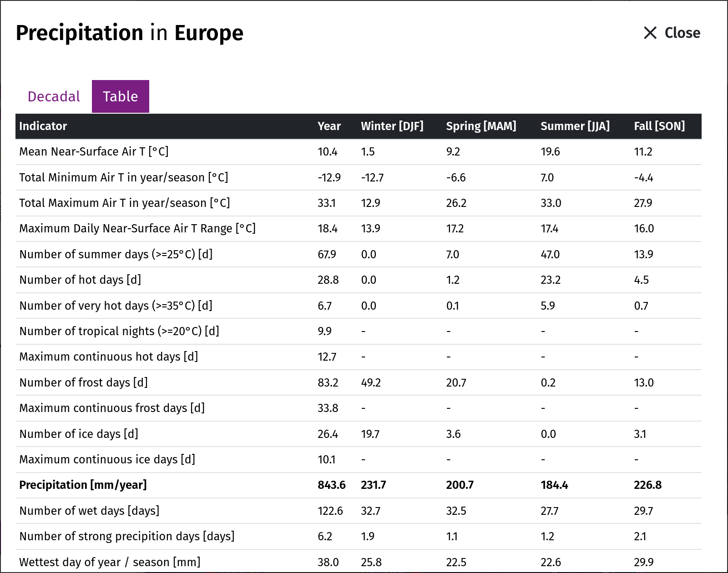Viewport: 728px width, 573px height.
Task: Select the Precipitation [mm/year] row label
Action: coord(83,485)
